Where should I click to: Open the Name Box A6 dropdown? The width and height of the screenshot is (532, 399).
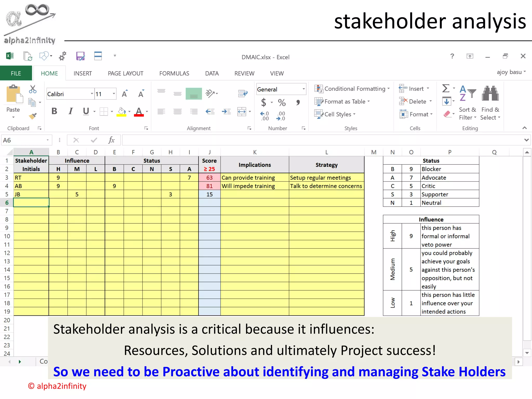click(x=48, y=140)
